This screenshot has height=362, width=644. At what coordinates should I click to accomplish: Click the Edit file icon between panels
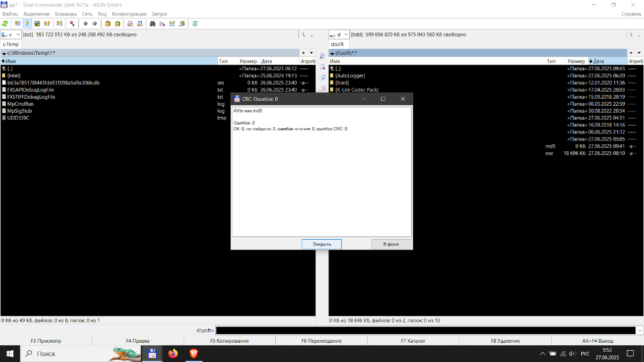click(323, 67)
